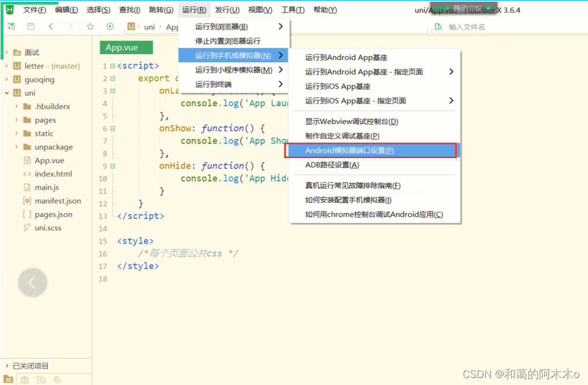Open pages.json in the project tree
The image size is (588, 385).
pos(54,214)
